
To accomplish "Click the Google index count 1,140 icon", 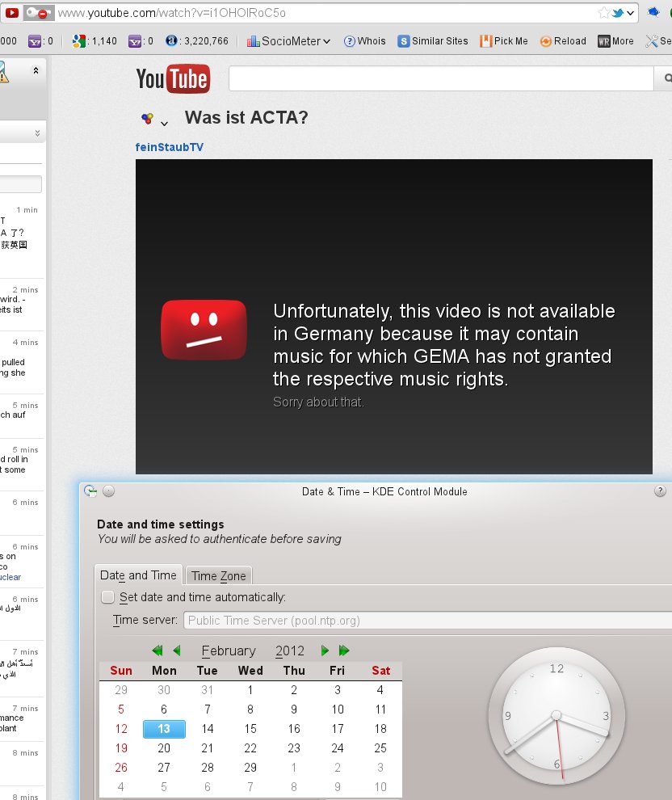I will (78, 41).
